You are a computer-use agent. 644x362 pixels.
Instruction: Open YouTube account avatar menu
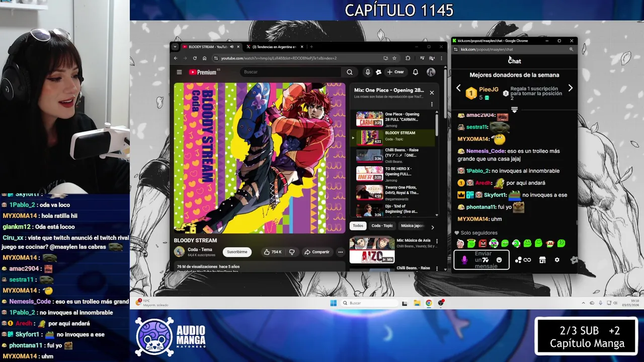tap(431, 72)
